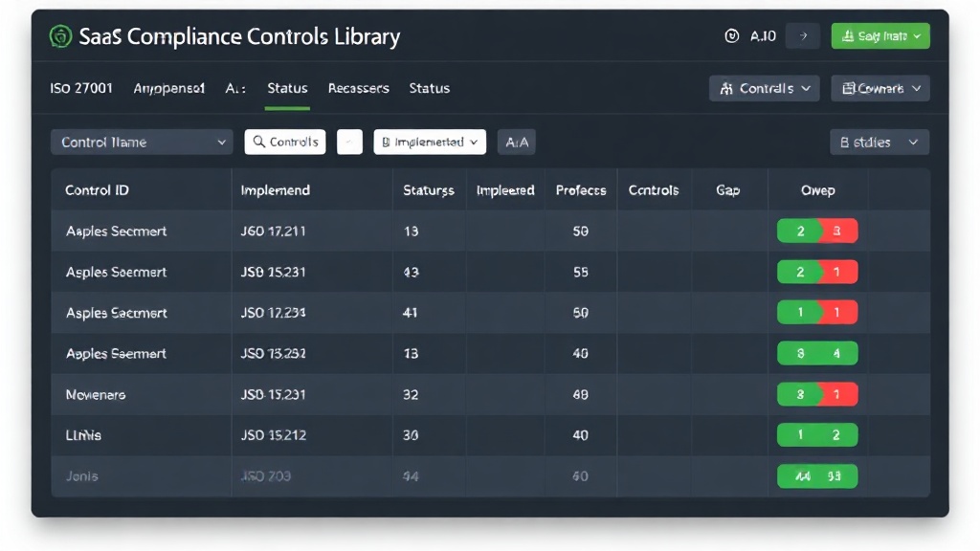
Task: Sort by Implemend column header
Action: [x=275, y=190]
